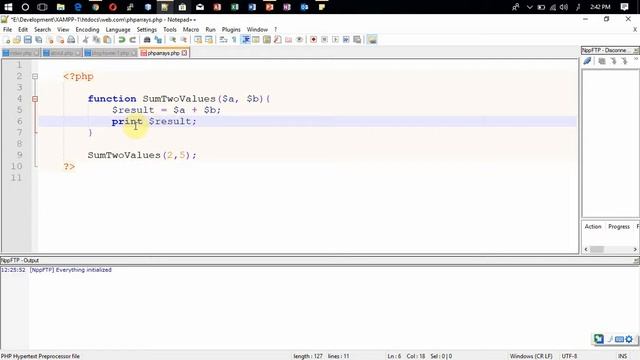Screen dimensions: 640x360
Task: Expand hidden NppFTP toolbar buttons chevron
Action: tap(636, 60)
